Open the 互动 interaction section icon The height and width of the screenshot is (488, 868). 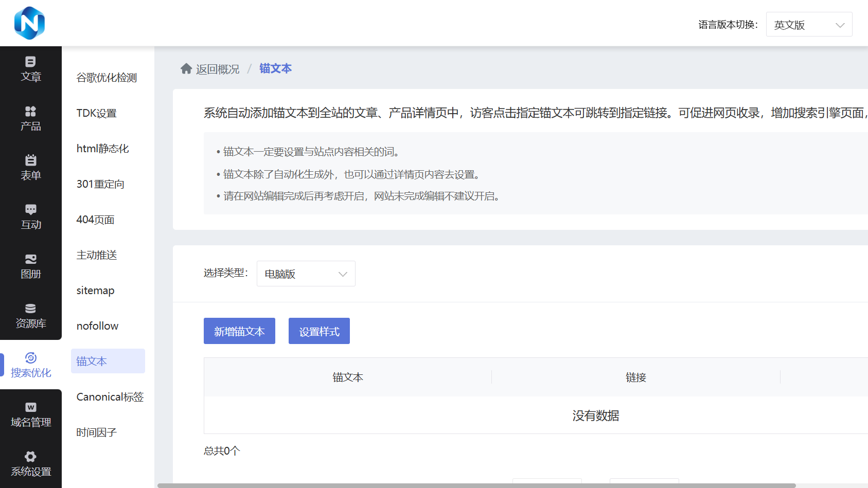31,209
